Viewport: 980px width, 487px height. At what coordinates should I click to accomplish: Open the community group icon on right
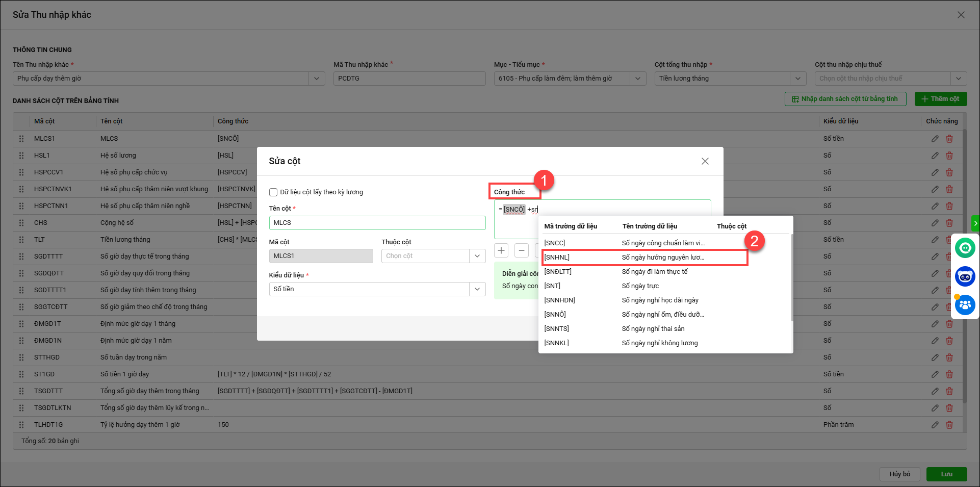click(965, 305)
